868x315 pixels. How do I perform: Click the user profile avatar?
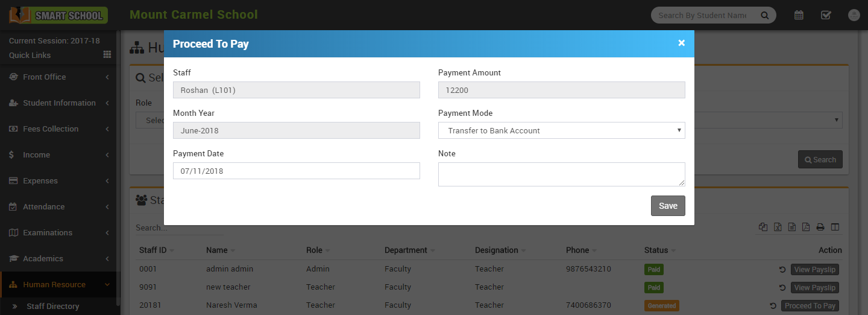(x=854, y=15)
